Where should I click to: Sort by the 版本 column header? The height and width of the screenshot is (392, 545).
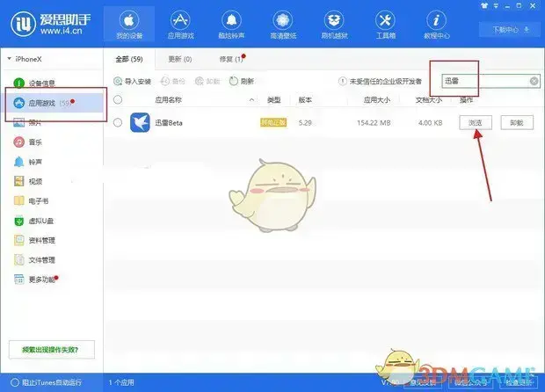(305, 100)
